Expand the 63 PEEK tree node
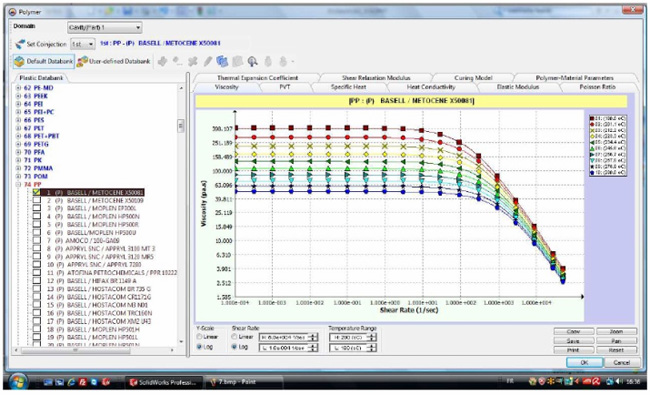Screen dimensions: 650x395 [18, 96]
